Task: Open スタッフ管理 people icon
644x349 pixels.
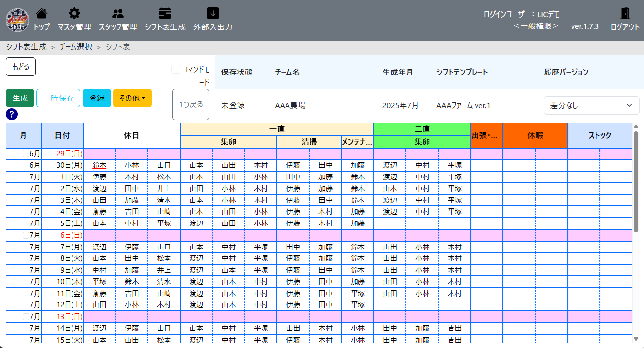Action: coord(118,14)
